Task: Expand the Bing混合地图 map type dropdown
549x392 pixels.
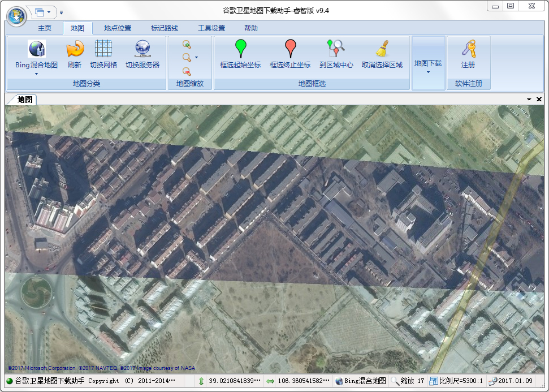Action: (x=36, y=74)
